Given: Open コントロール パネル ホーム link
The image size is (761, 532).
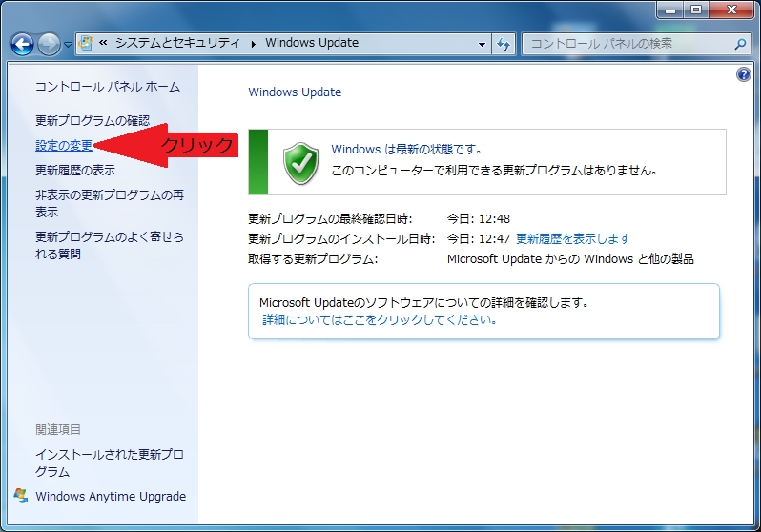Looking at the screenshot, I should click(108, 87).
